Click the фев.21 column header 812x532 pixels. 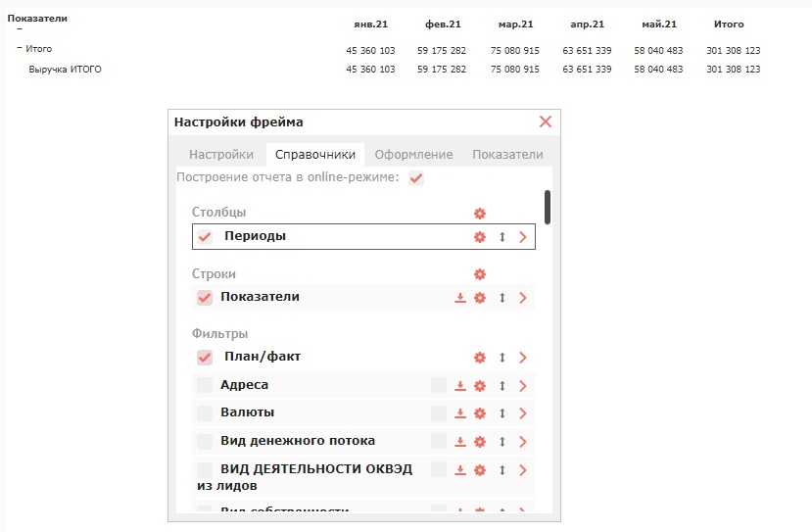(443, 24)
